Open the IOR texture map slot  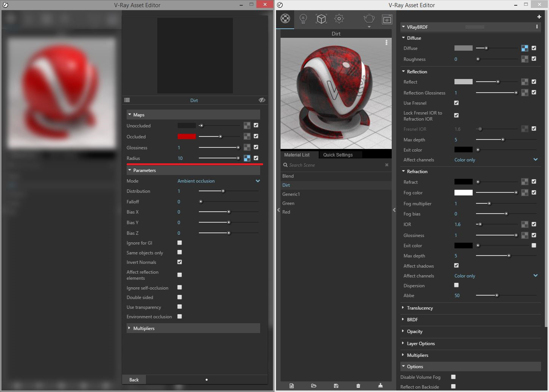pyautogui.click(x=525, y=224)
